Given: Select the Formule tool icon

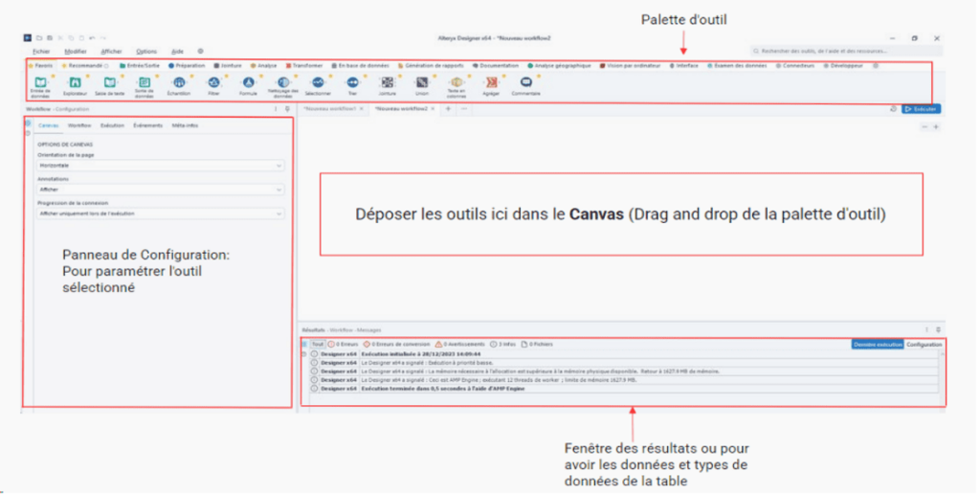Looking at the screenshot, I should tap(248, 82).
